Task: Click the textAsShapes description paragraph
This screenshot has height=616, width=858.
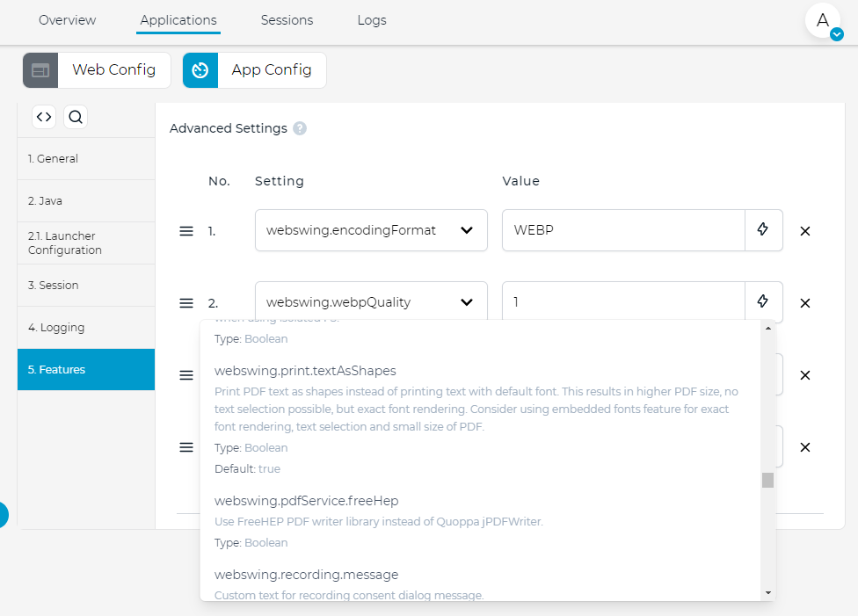Action: (x=476, y=409)
